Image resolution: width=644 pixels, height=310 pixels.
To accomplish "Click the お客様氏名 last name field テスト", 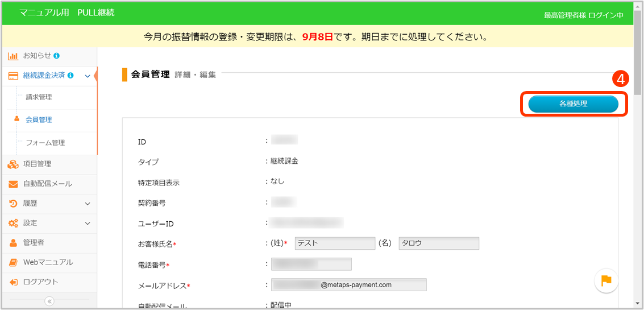I will [335, 243].
